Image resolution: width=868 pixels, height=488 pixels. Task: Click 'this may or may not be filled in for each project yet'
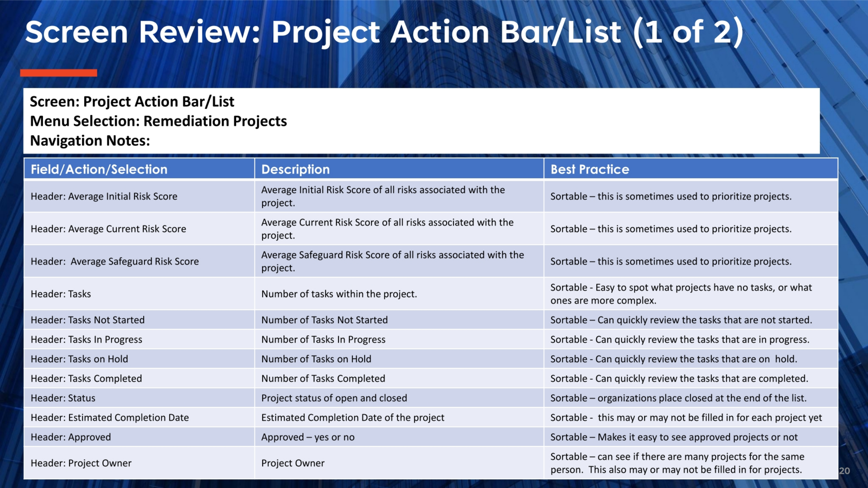click(710, 418)
